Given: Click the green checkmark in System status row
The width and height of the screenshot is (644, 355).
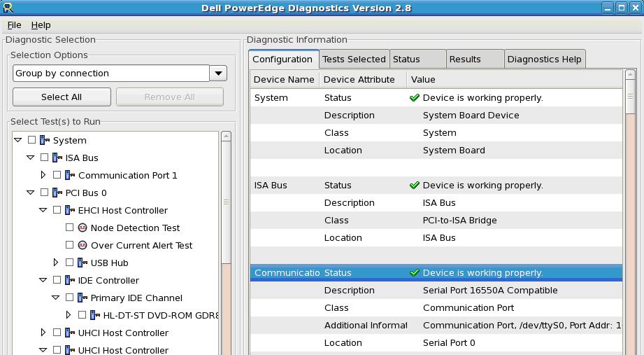Looking at the screenshot, I should pyautogui.click(x=415, y=97).
